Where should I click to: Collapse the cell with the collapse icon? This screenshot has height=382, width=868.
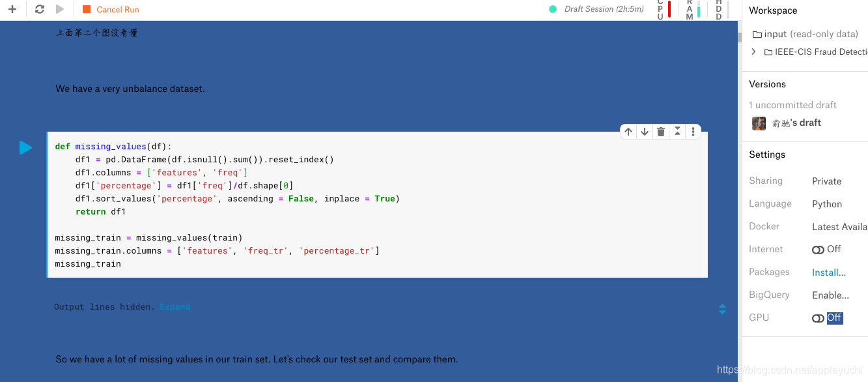(x=677, y=132)
